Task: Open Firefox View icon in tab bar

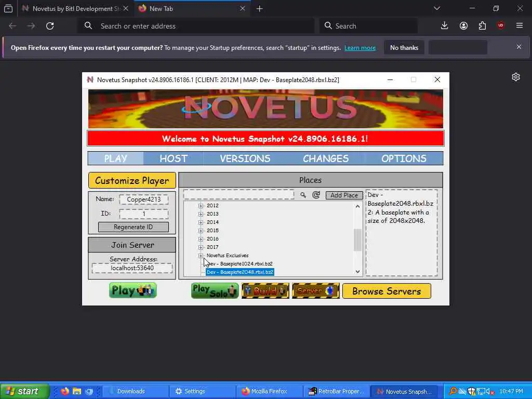Action: [8, 8]
